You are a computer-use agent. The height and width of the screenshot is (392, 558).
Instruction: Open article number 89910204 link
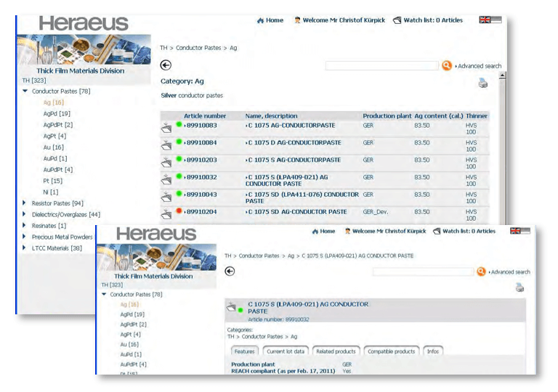coord(201,212)
